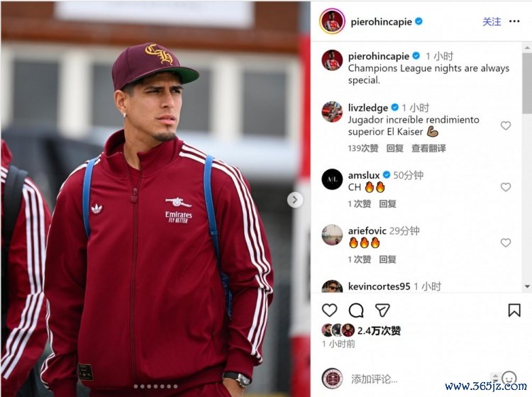Like amslux's CH comment
This screenshot has width=532, height=397.
[x=506, y=187]
